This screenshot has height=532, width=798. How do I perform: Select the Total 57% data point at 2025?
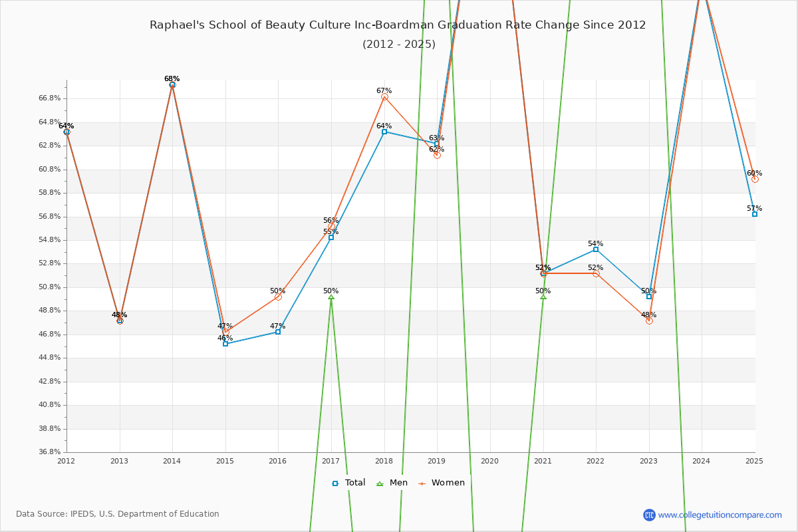755,214
